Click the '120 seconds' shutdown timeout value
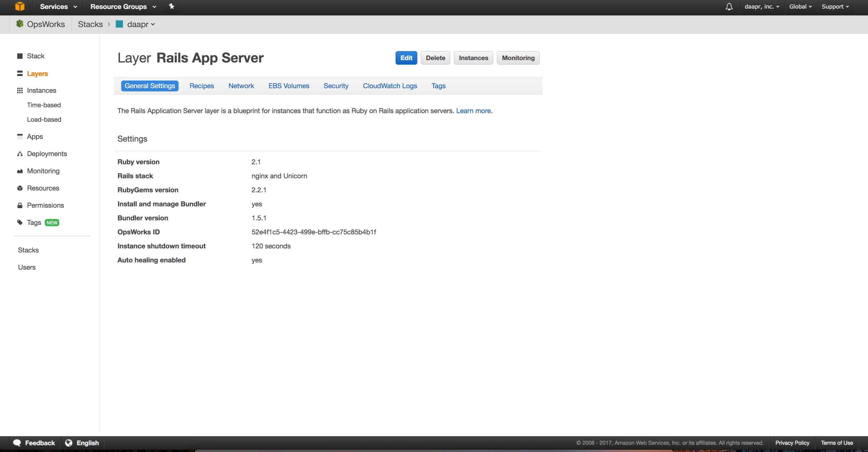This screenshot has height=452, width=868. [x=271, y=246]
